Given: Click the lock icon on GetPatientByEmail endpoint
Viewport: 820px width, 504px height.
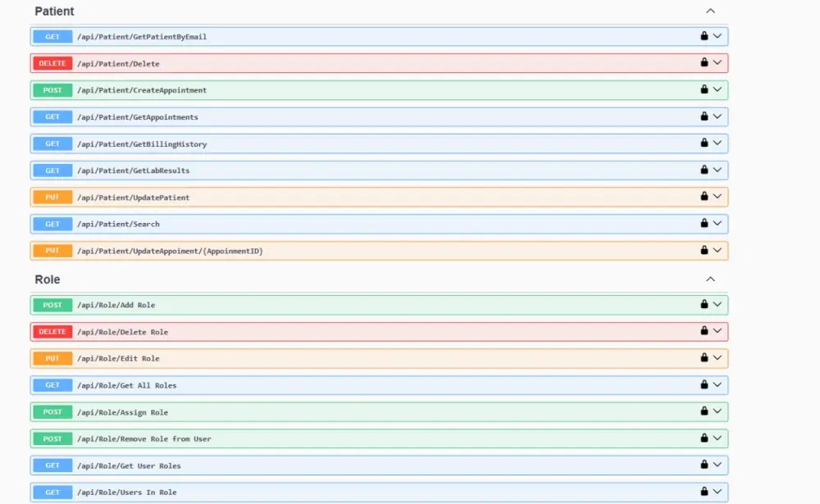Looking at the screenshot, I should pyautogui.click(x=703, y=36).
